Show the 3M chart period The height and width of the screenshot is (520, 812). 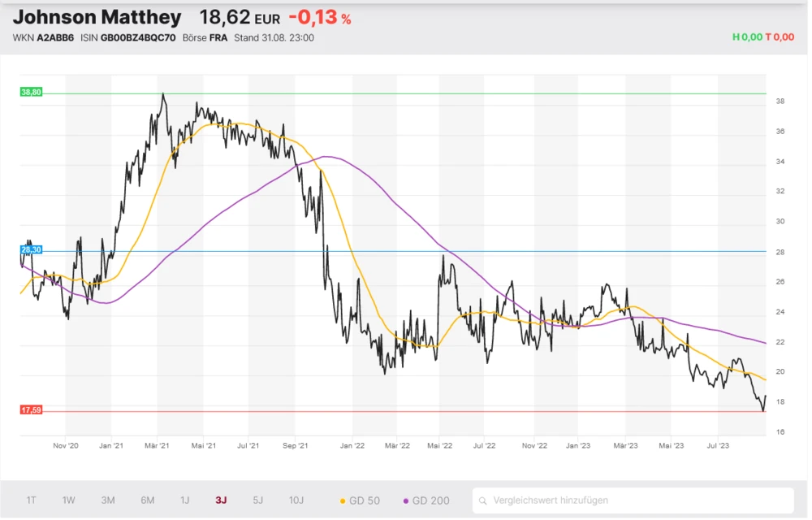point(108,500)
